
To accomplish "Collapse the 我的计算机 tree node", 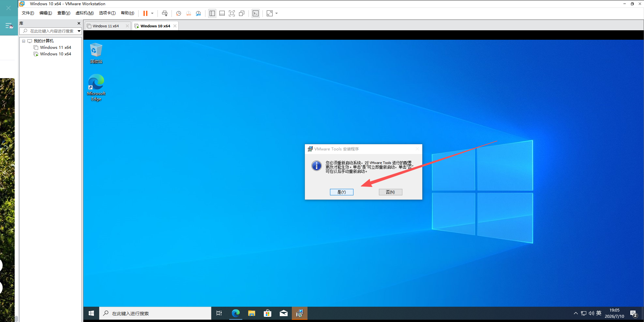I will (x=23, y=41).
